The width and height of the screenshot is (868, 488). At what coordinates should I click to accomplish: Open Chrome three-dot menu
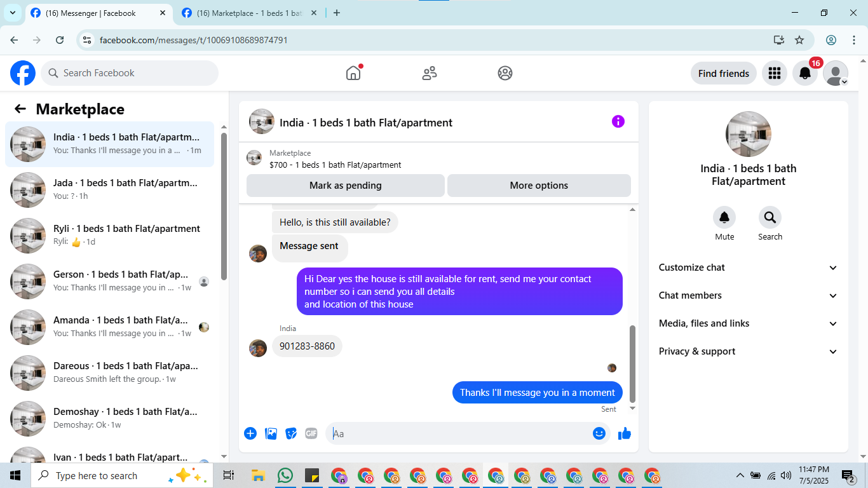pos(854,40)
